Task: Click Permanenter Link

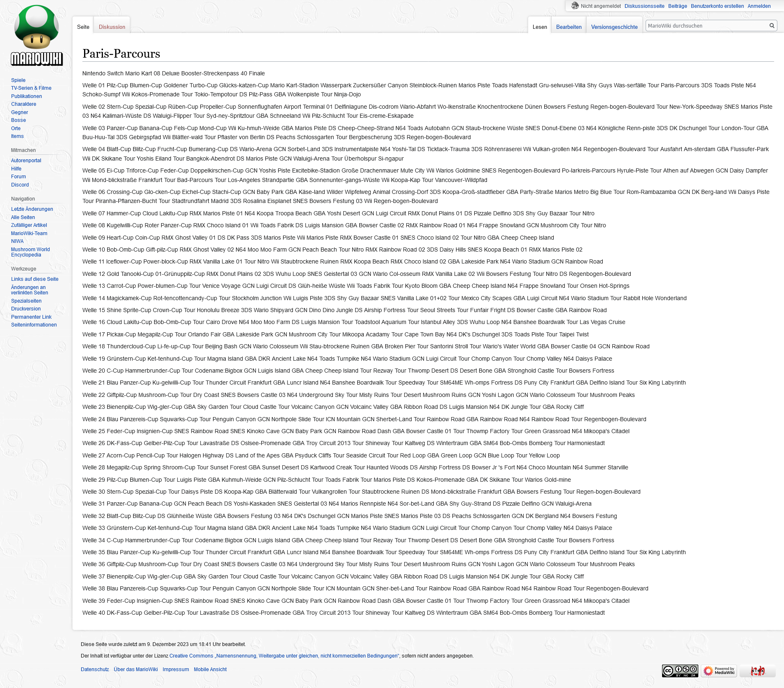Action: [31, 317]
